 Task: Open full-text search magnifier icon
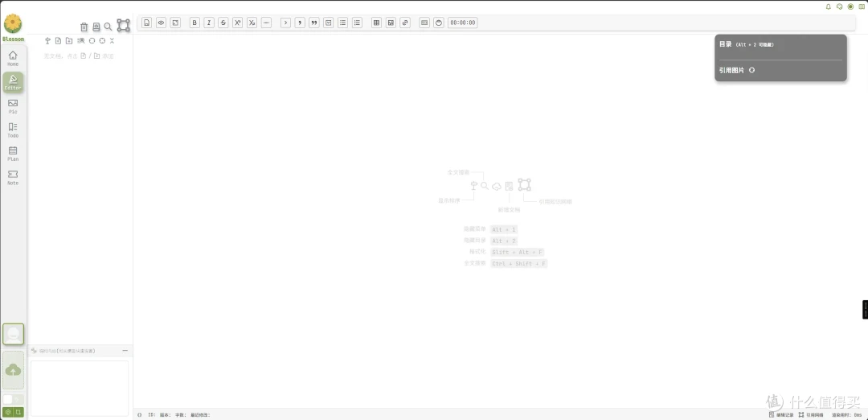coord(108,27)
